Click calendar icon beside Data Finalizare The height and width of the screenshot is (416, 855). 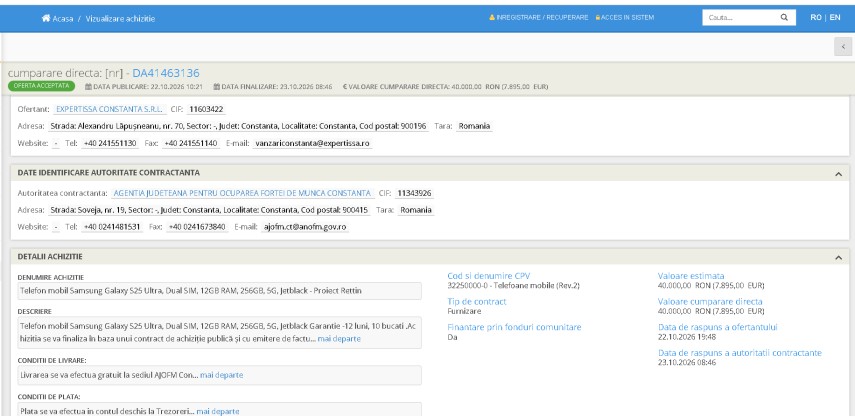click(x=216, y=87)
